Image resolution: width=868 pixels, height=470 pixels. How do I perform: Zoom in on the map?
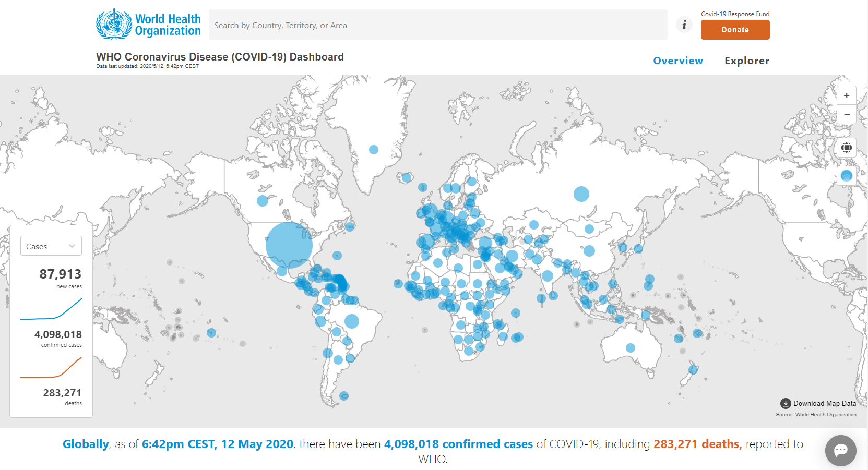tap(846, 95)
